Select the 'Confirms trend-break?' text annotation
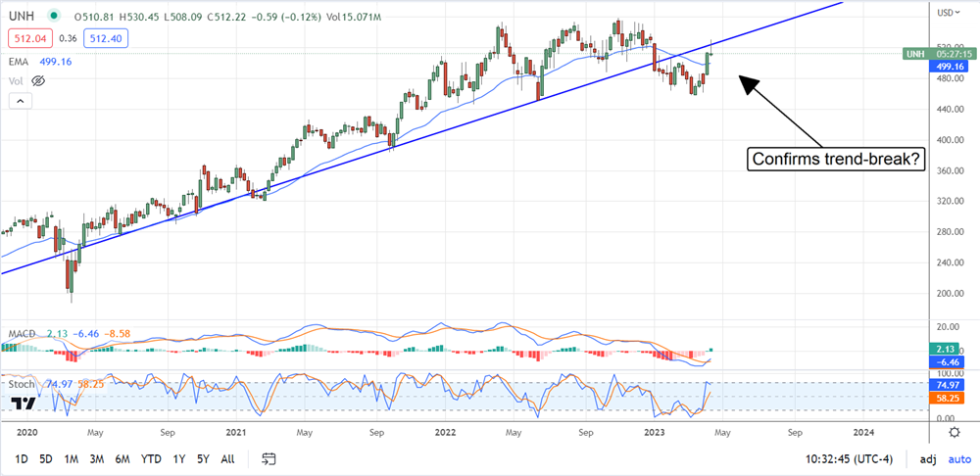Viewport: 980px width, 476px height. (835, 159)
